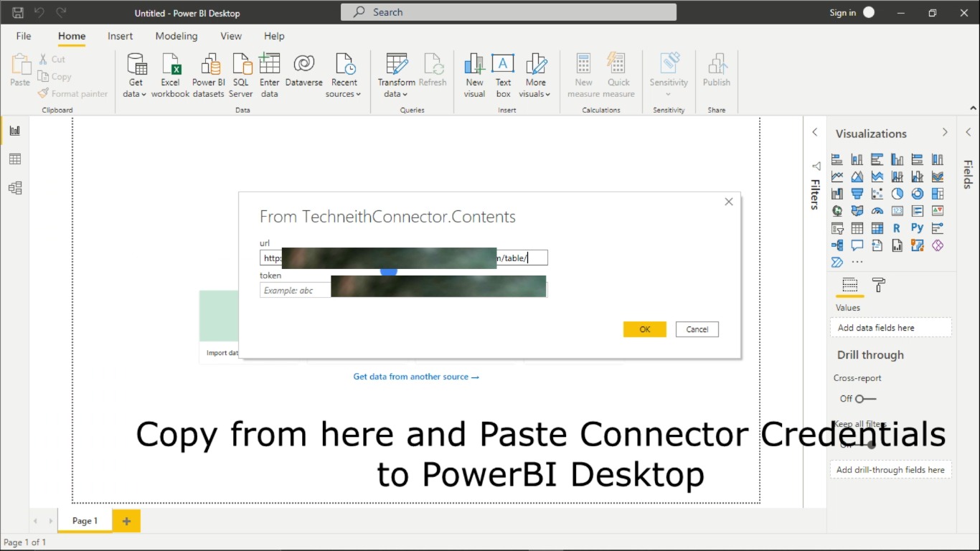The image size is (980, 551).
Task: Select the Q&A speech bubble visual
Action: click(x=857, y=245)
